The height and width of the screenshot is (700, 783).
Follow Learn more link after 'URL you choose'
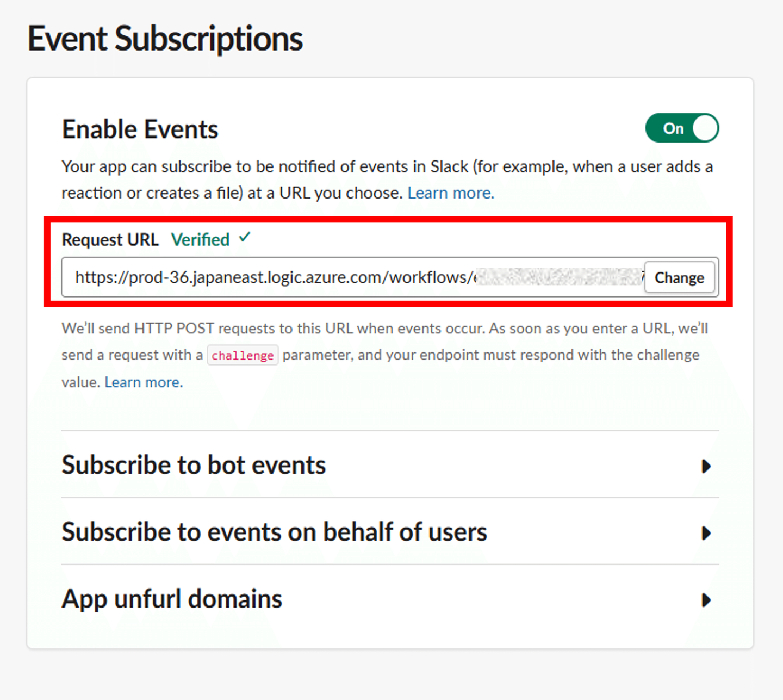click(450, 193)
